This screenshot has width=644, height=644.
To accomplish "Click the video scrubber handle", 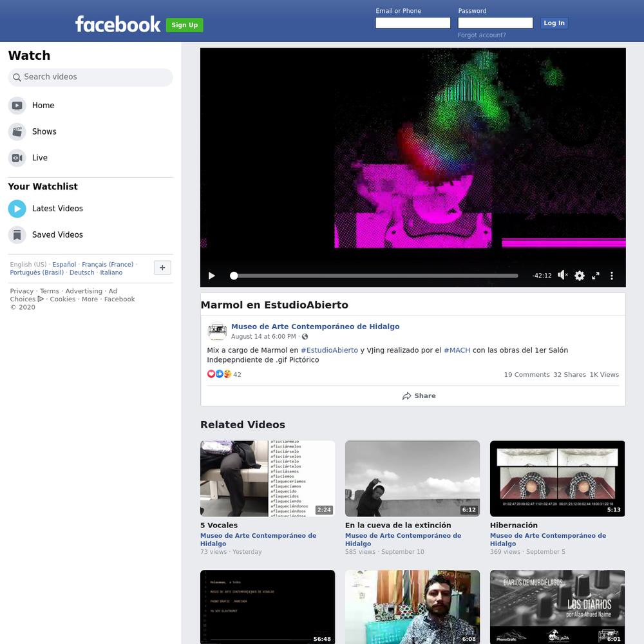I will click(x=234, y=276).
